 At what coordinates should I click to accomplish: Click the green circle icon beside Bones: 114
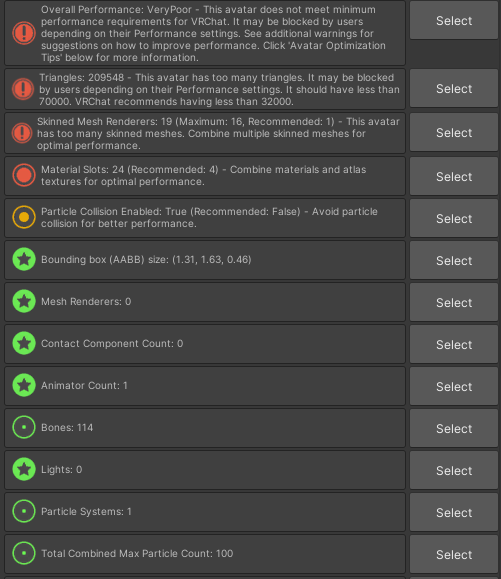24,427
